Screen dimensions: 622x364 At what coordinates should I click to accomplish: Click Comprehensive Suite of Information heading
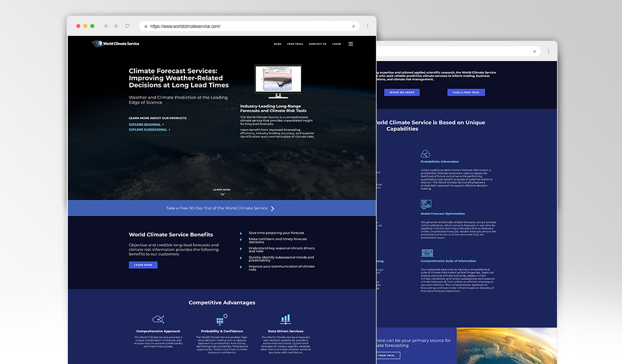point(448,261)
